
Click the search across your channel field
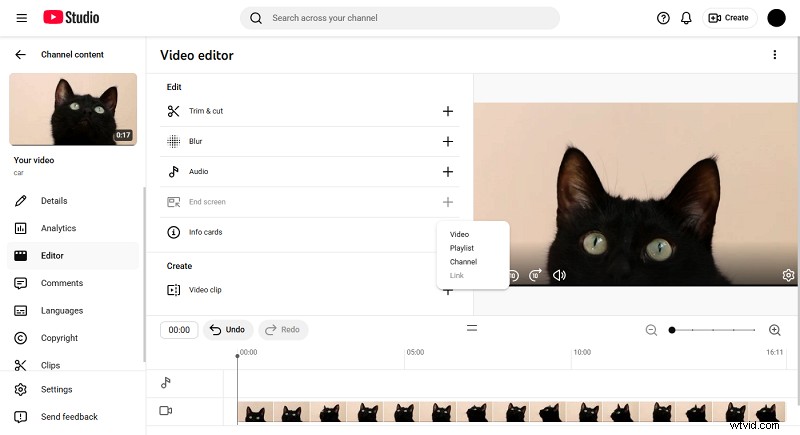point(399,18)
